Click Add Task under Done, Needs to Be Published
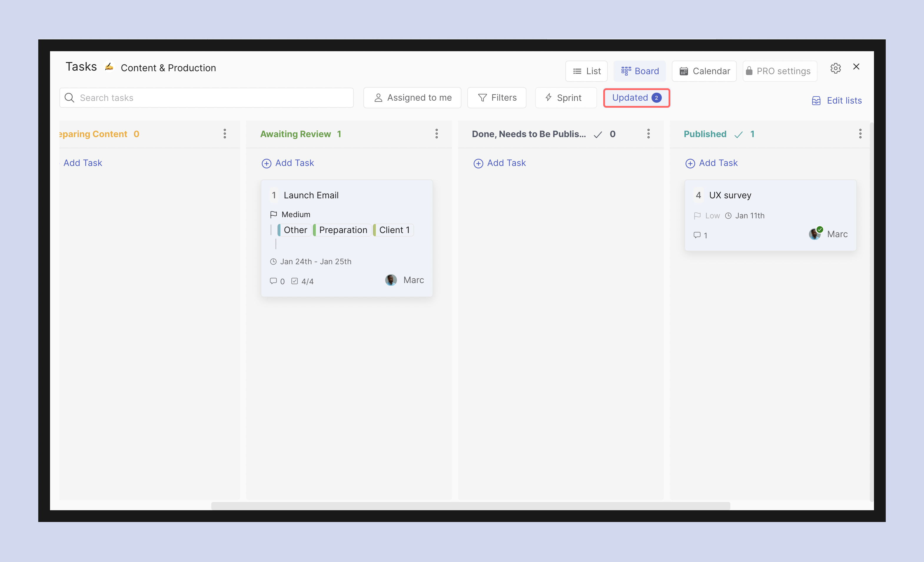Viewport: 924px width, 562px height. (499, 163)
